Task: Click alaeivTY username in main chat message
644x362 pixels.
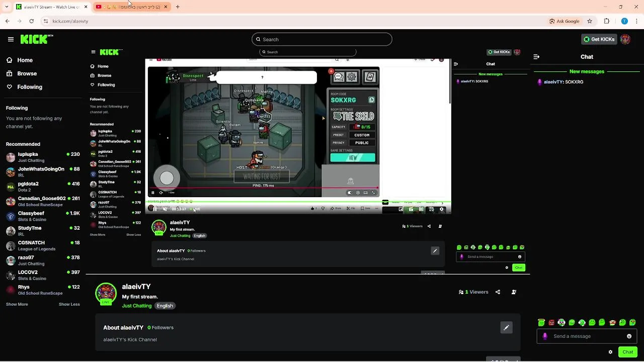Action: tap(553, 82)
